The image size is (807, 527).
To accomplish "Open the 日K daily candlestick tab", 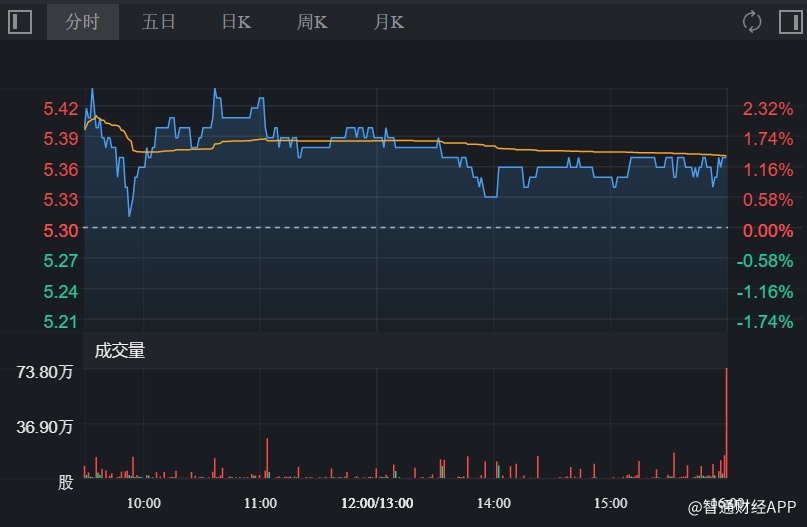I will click(x=236, y=22).
